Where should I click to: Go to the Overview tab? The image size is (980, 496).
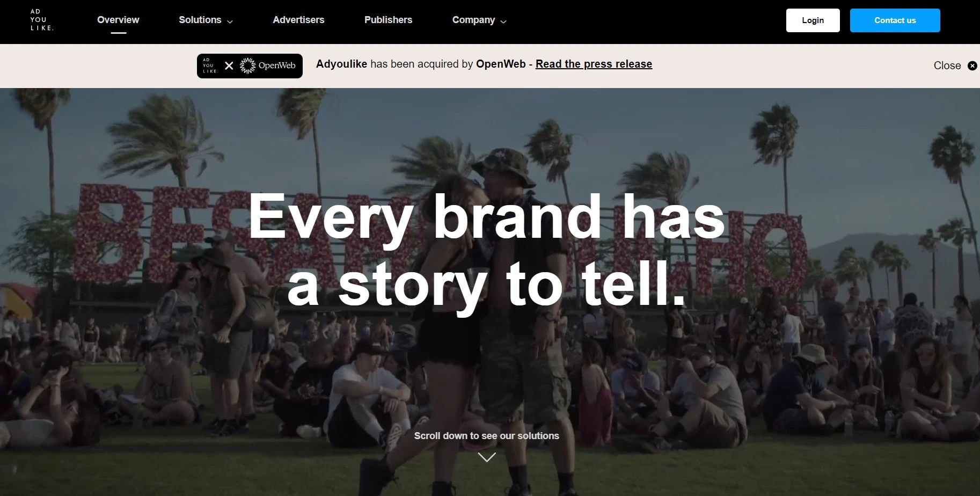(x=118, y=20)
